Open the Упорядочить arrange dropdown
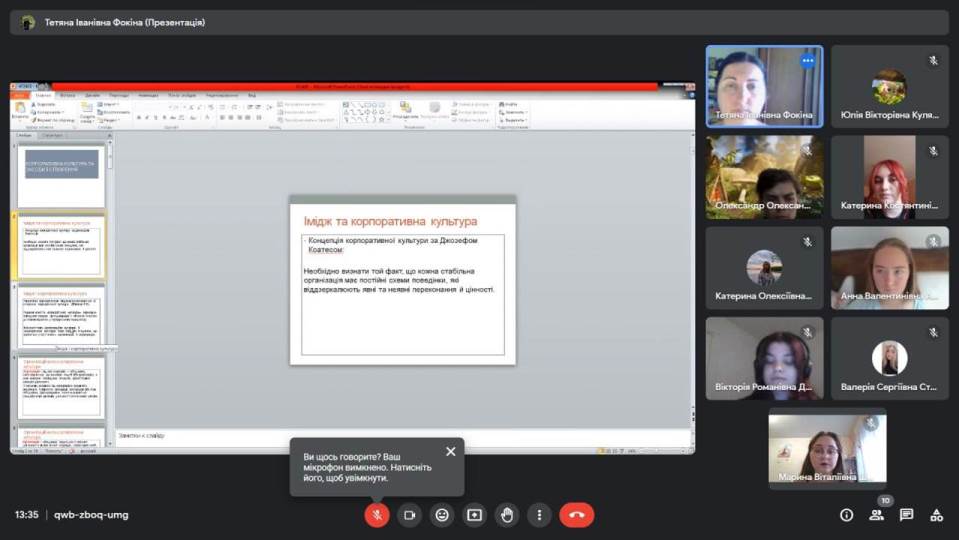Image resolution: width=959 pixels, height=540 pixels. (405, 110)
